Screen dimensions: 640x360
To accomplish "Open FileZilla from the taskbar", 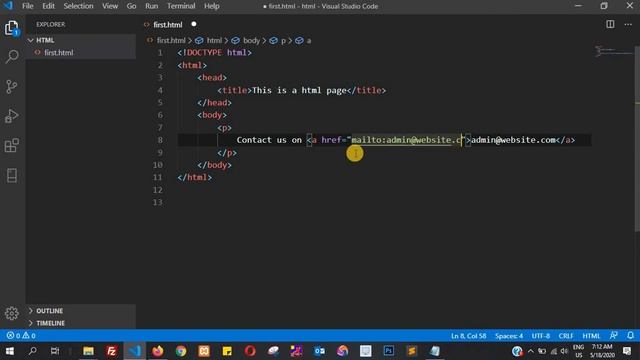I will pos(111,351).
